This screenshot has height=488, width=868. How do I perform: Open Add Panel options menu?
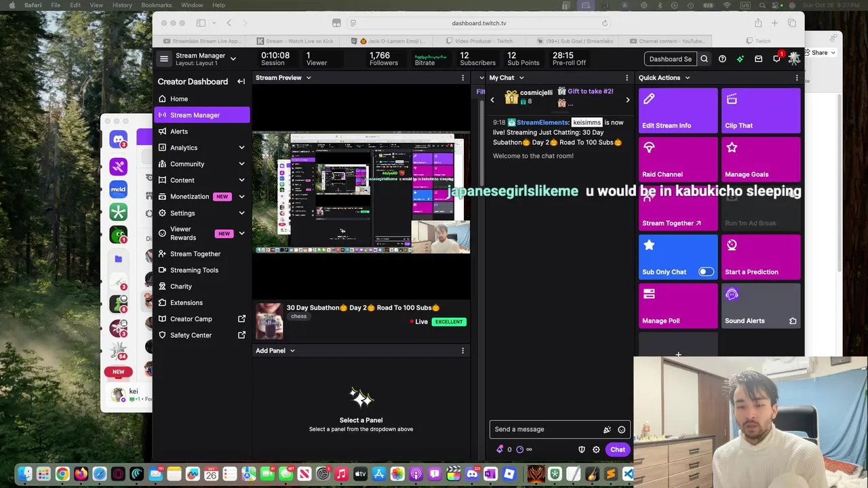pyautogui.click(x=462, y=350)
